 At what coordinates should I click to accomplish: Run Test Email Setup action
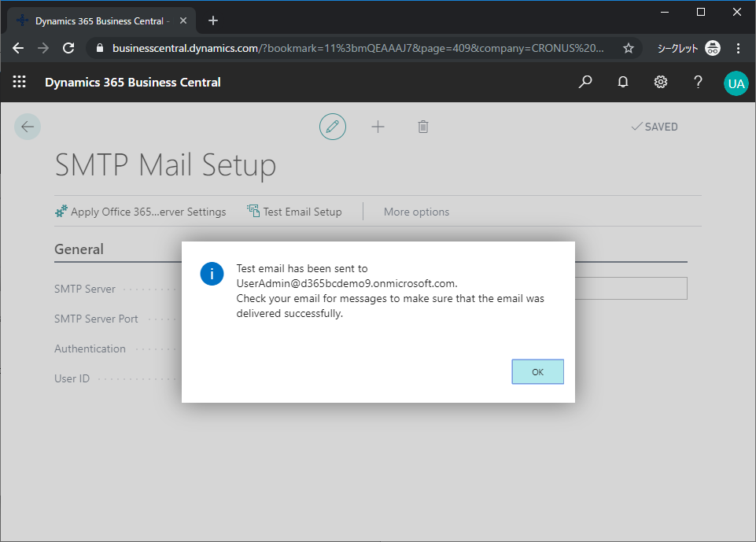[294, 212]
